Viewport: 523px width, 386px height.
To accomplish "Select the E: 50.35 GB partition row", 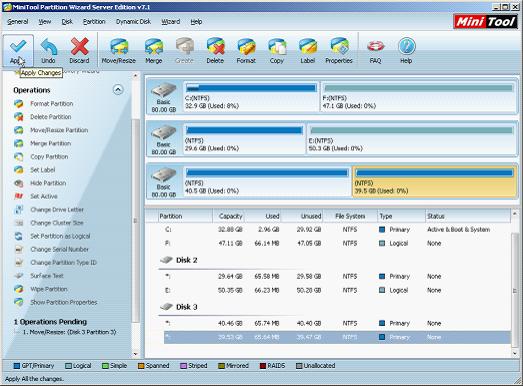I will click(337, 290).
